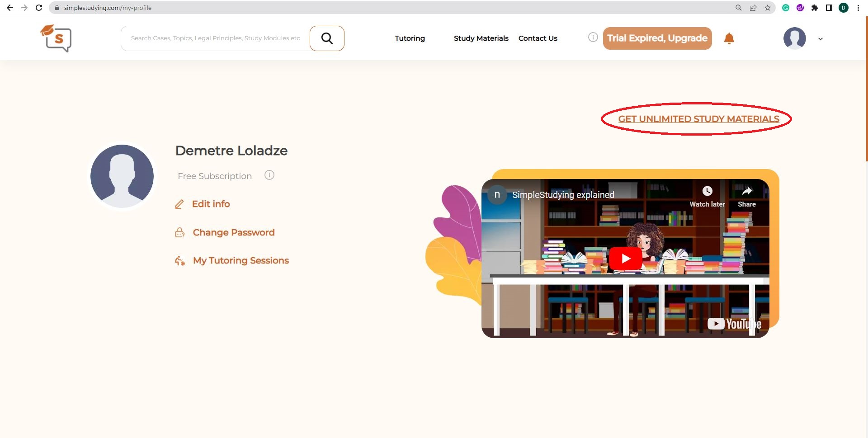Click the search magnifier button
Image resolution: width=868 pixels, height=438 pixels.
pyautogui.click(x=327, y=38)
